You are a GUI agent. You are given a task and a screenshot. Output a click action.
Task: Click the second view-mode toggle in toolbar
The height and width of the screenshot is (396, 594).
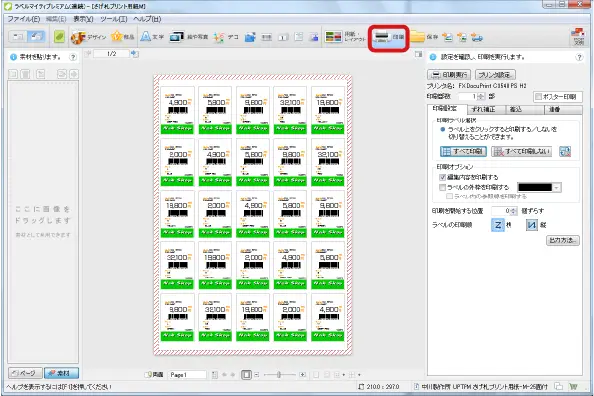click(x=36, y=37)
